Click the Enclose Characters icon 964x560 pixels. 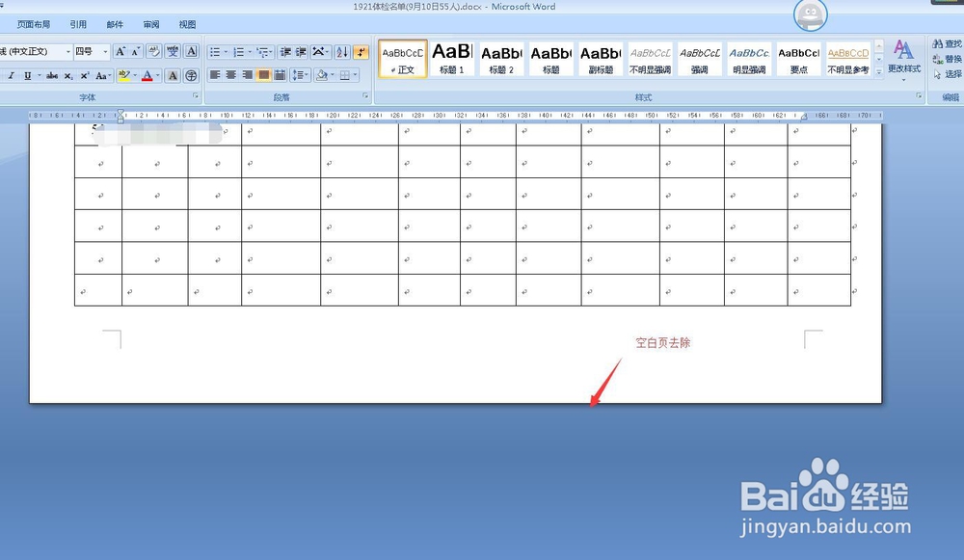tap(191, 75)
